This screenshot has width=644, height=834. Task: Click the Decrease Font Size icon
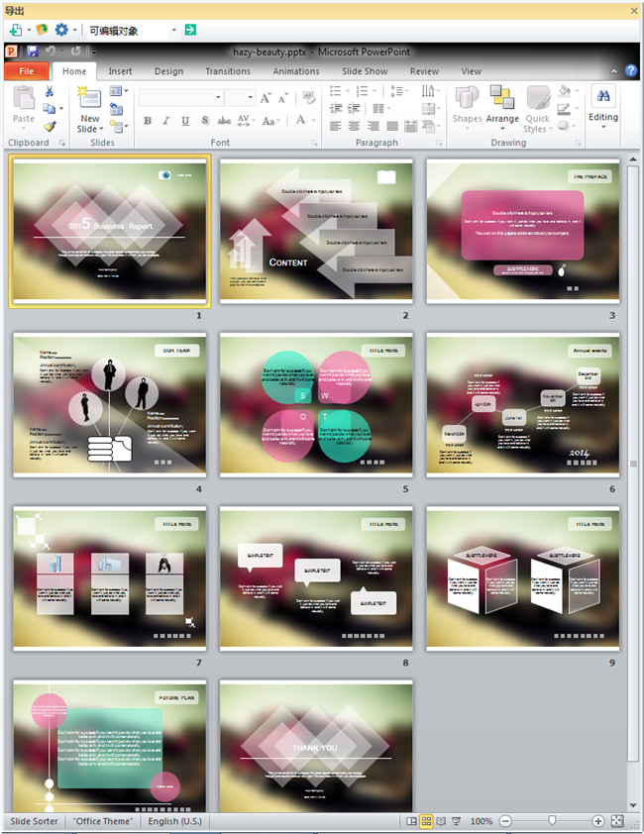pyautogui.click(x=283, y=98)
